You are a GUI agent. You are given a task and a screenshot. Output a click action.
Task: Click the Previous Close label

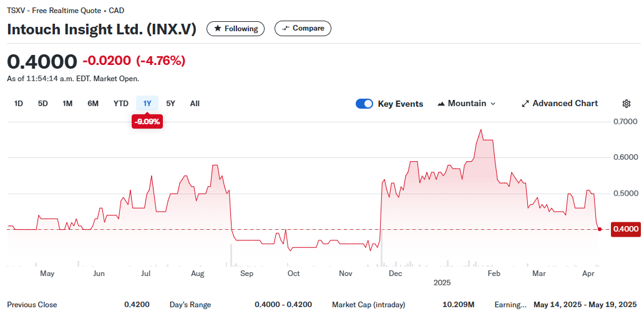(32, 305)
